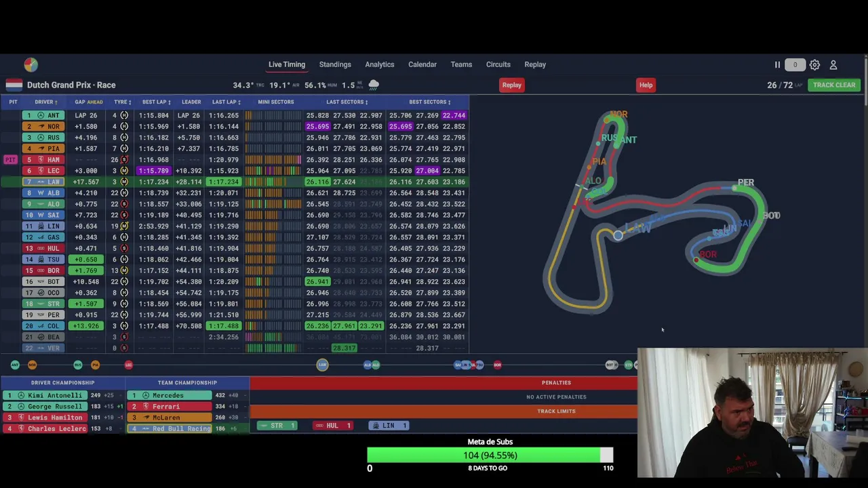Open the Standings tab
The height and width of the screenshot is (488, 868).
pyautogui.click(x=335, y=64)
